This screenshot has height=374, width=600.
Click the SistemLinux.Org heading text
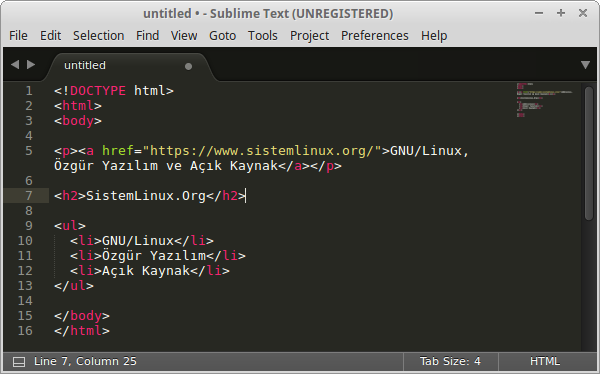pyautogui.click(x=146, y=196)
